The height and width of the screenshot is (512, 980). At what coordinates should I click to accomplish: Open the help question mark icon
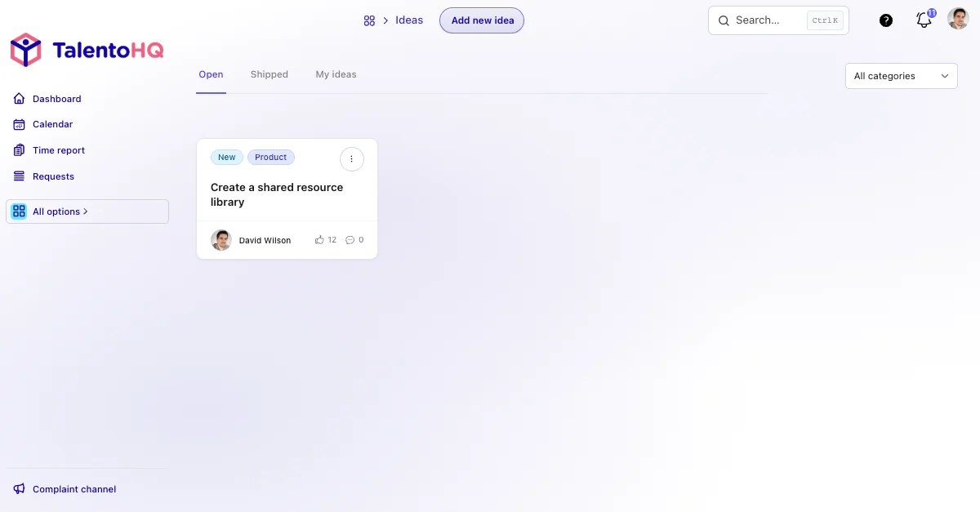click(x=886, y=20)
